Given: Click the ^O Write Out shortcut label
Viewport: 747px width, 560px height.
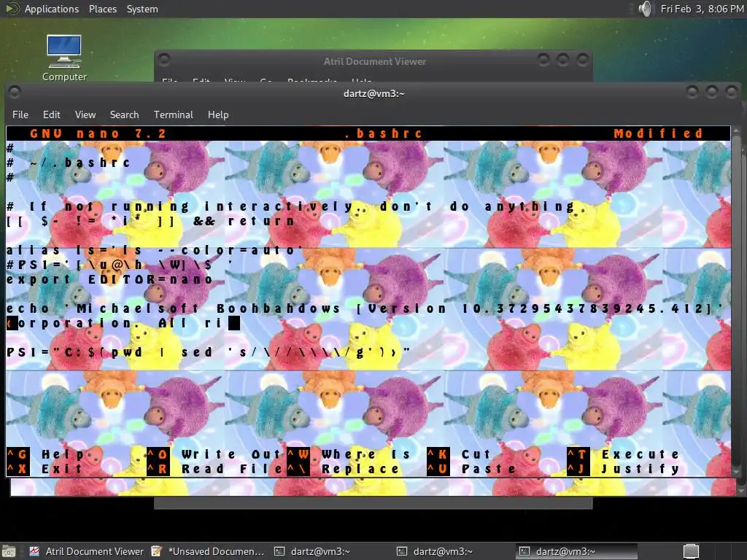Looking at the screenshot, I should [214, 454].
